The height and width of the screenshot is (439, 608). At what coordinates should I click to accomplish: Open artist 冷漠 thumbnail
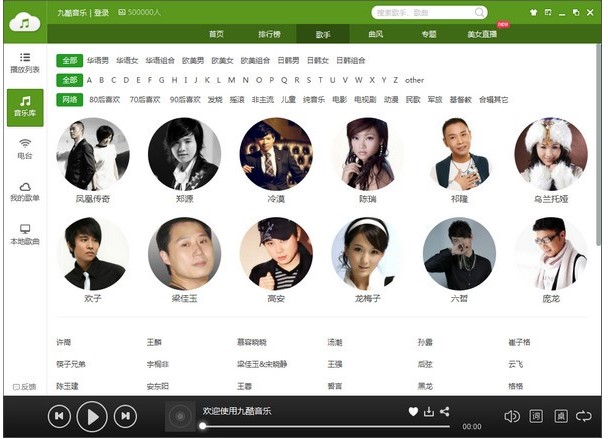tap(276, 154)
